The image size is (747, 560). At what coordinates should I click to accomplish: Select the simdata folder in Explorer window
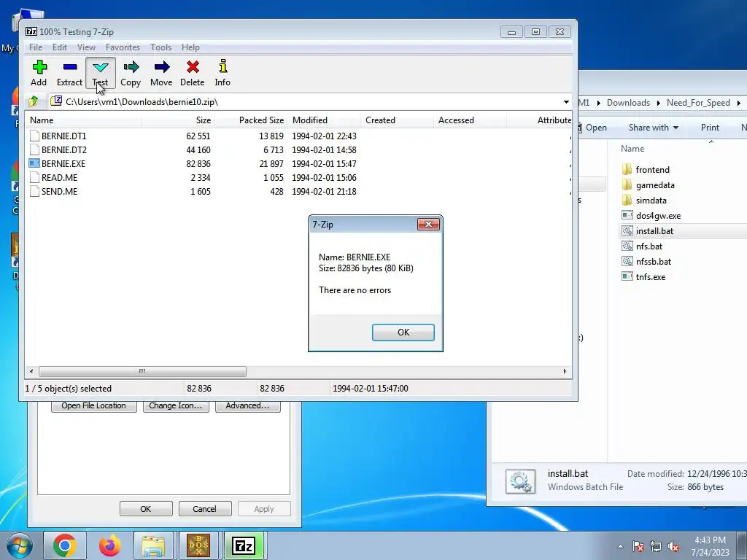pyautogui.click(x=644, y=200)
